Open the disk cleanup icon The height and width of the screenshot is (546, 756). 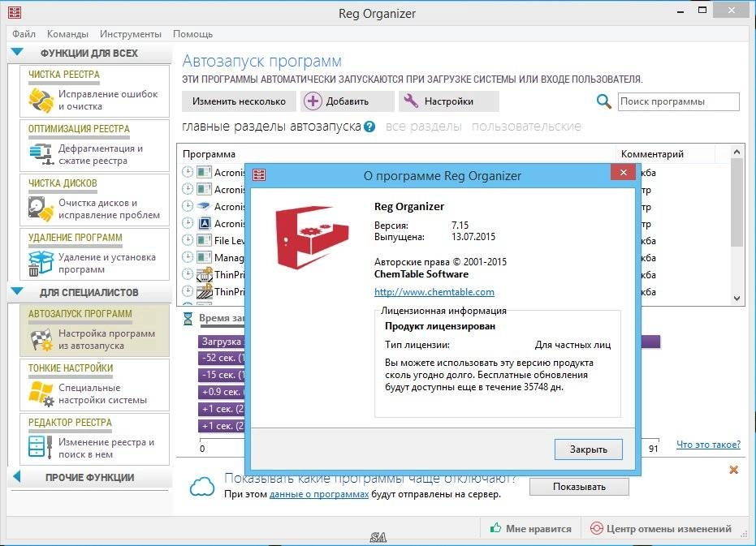point(41,209)
